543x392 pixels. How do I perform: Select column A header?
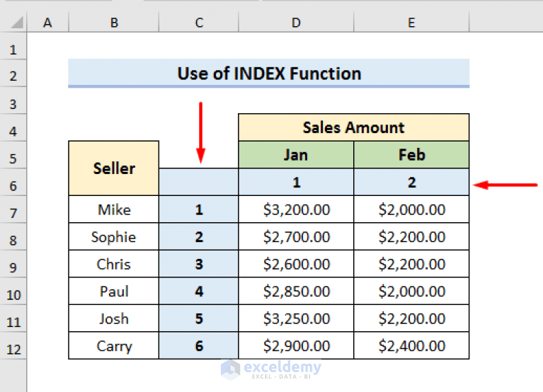(47, 23)
